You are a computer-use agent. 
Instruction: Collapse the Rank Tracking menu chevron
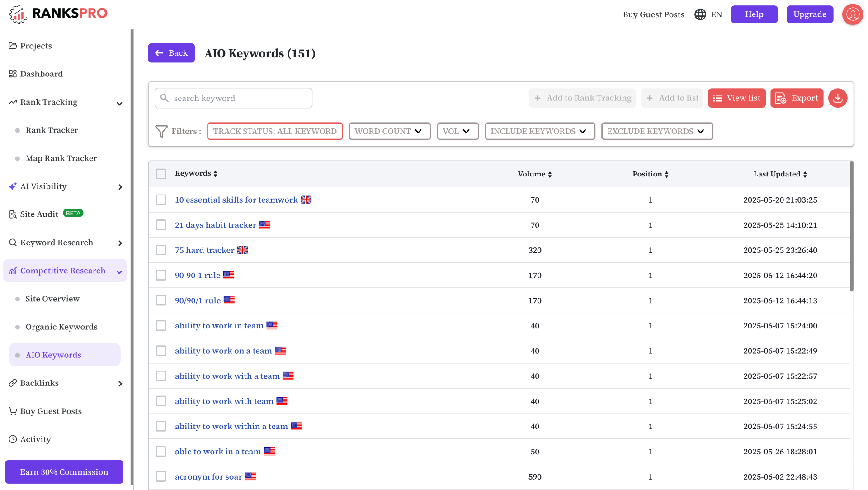(x=119, y=104)
